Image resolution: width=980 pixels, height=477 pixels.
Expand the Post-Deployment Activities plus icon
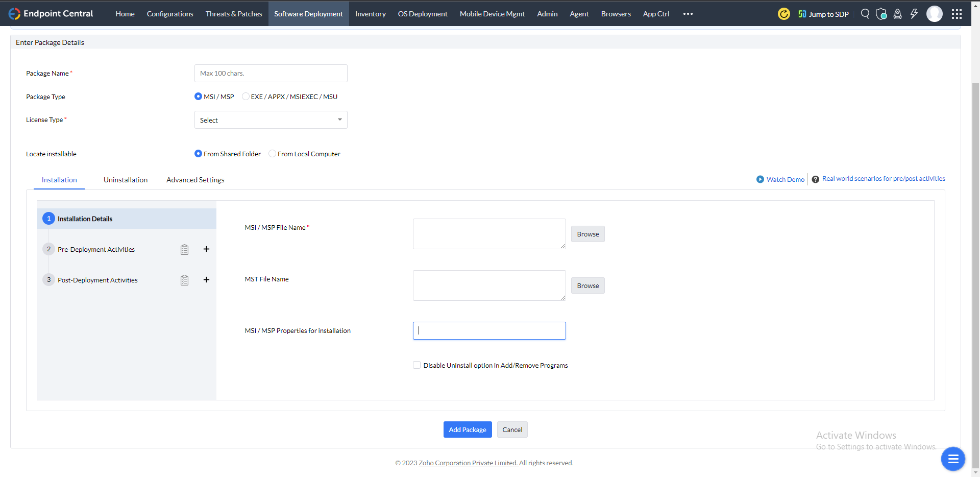[206, 279]
